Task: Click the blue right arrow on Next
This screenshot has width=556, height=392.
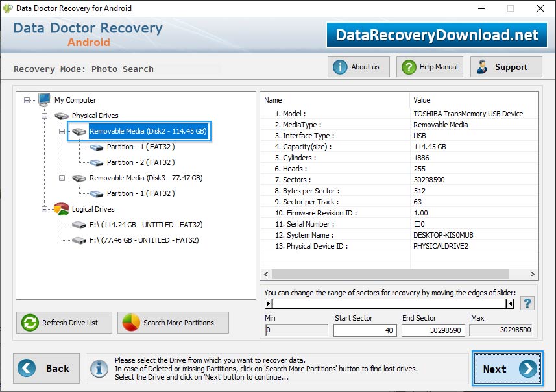Action: click(x=527, y=369)
